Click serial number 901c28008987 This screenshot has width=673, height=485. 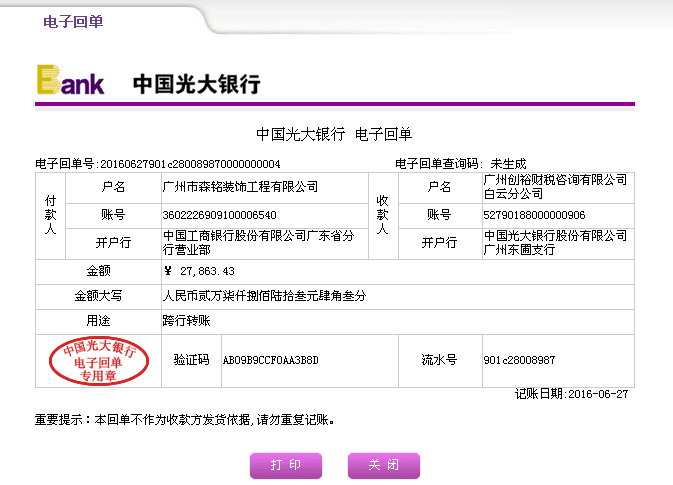(x=519, y=360)
